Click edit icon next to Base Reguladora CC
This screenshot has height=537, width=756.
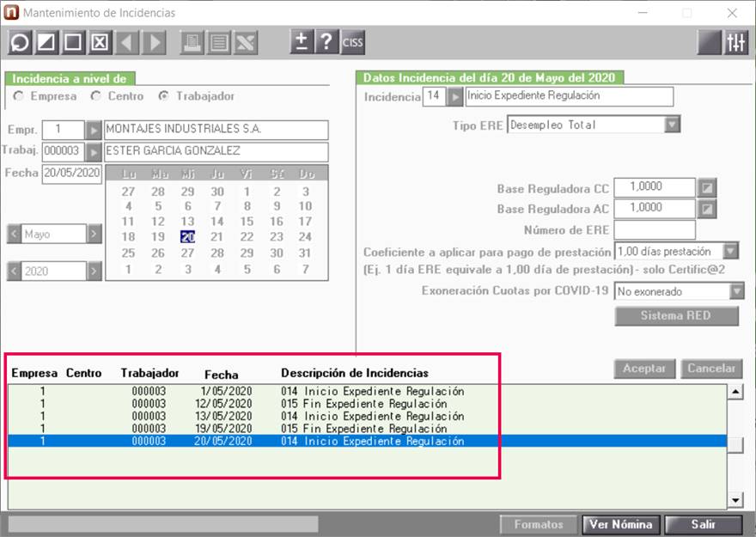pos(707,188)
